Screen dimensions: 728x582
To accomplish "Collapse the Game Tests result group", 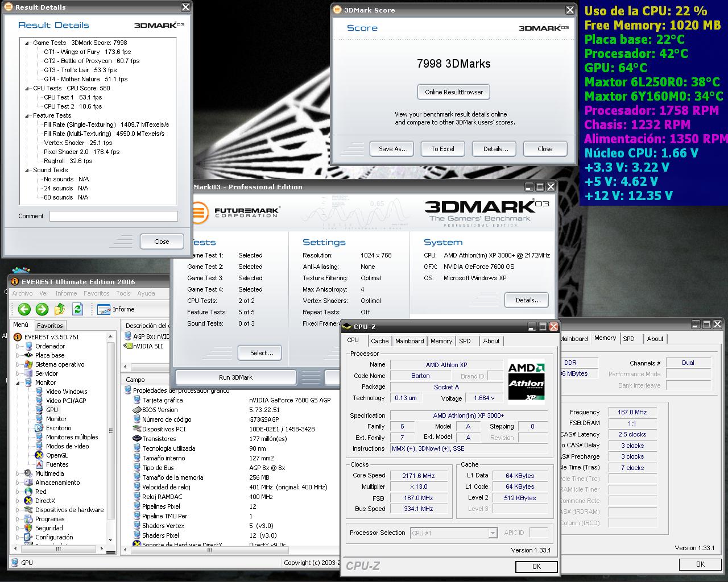I will [26, 43].
